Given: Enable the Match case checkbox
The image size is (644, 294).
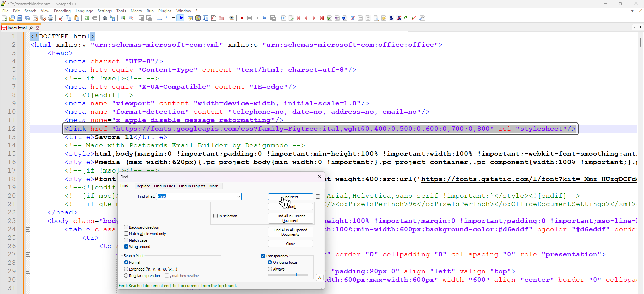Looking at the screenshot, I should pyautogui.click(x=126, y=240).
